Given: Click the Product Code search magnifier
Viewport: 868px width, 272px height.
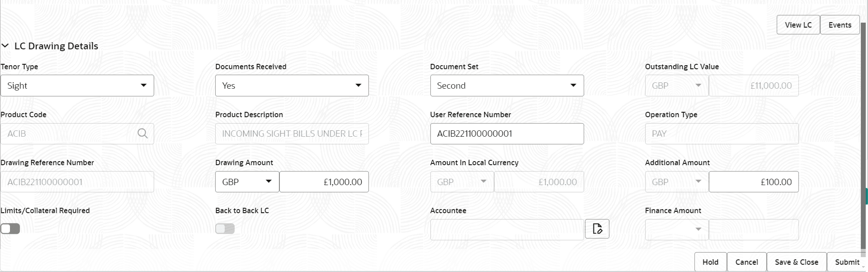Looking at the screenshot, I should pyautogui.click(x=142, y=134).
